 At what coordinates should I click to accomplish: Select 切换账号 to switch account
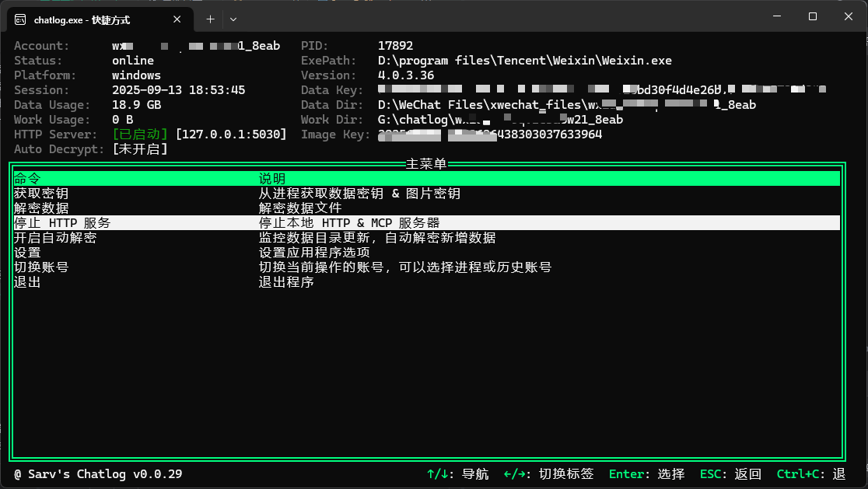point(41,267)
